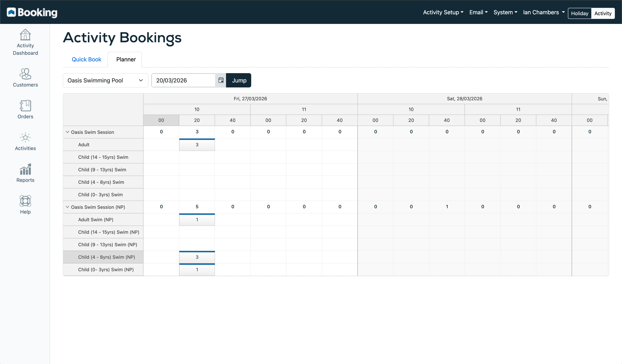Open the calendar date picker icon
This screenshot has height=364, width=622.
pyautogui.click(x=221, y=80)
